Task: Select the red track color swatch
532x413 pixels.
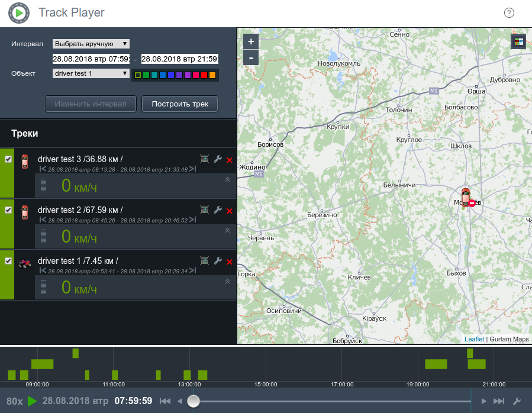Action: point(204,75)
